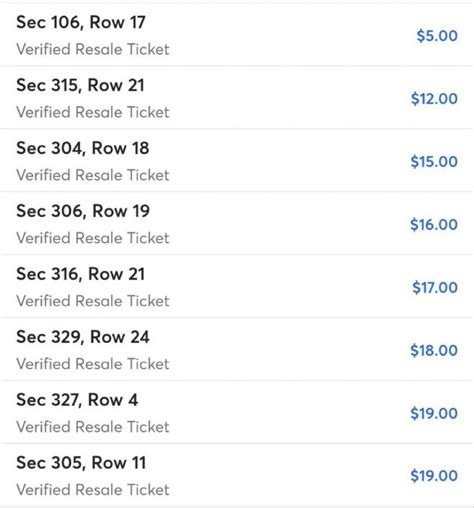Tap the $19.00 price for Sec 305

coord(434,476)
